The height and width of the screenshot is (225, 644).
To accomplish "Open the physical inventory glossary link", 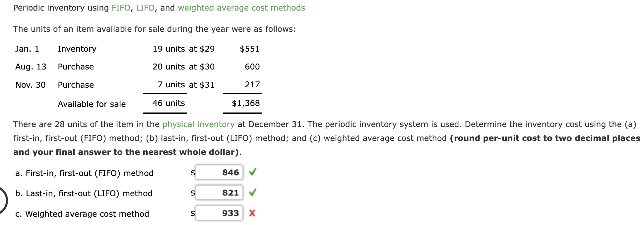I will (x=198, y=124).
